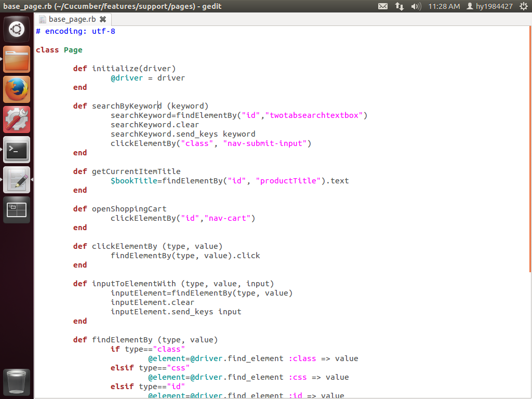Image resolution: width=532 pixels, height=399 pixels.
Task: Click the 'searchKeyword.clear' line
Action: tap(155, 125)
